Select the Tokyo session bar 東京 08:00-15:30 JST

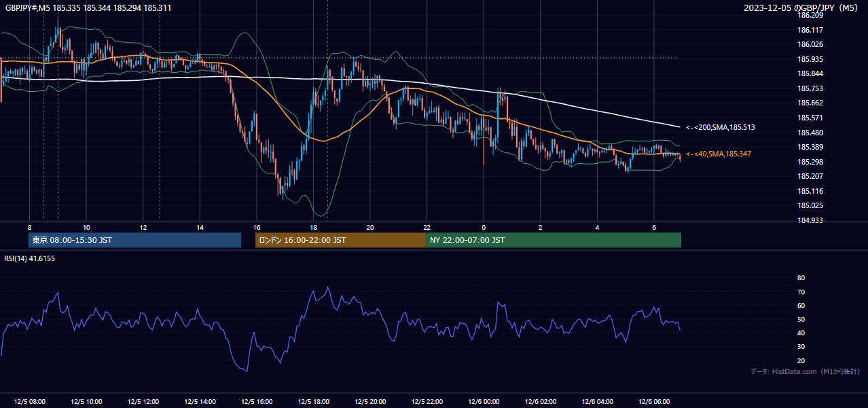coord(134,240)
